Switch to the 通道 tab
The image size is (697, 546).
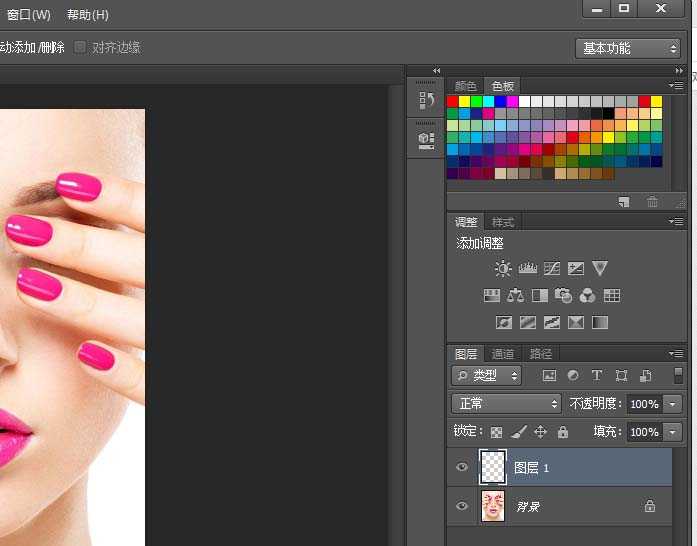[503, 354]
